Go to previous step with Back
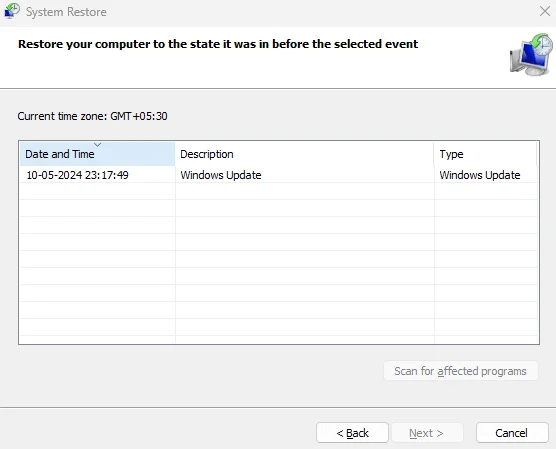This screenshot has width=556, height=449. point(352,433)
